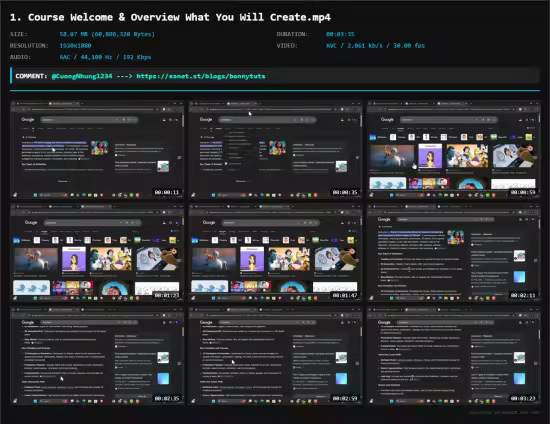The image size is (550, 424).
Task: View the frame stamped 00:02:35
Action: coord(97,356)
